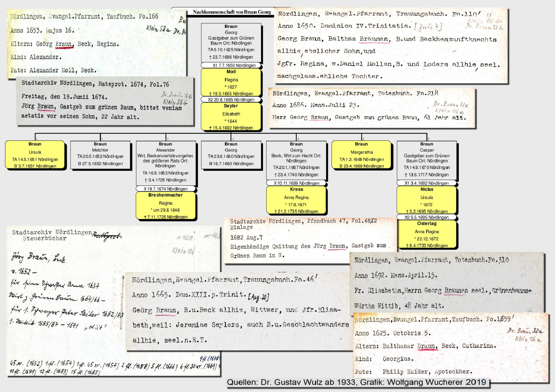Click the X2 20.8.1665 marriage label
This screenshot has width=555, height=392.
[x=231, y=100]
